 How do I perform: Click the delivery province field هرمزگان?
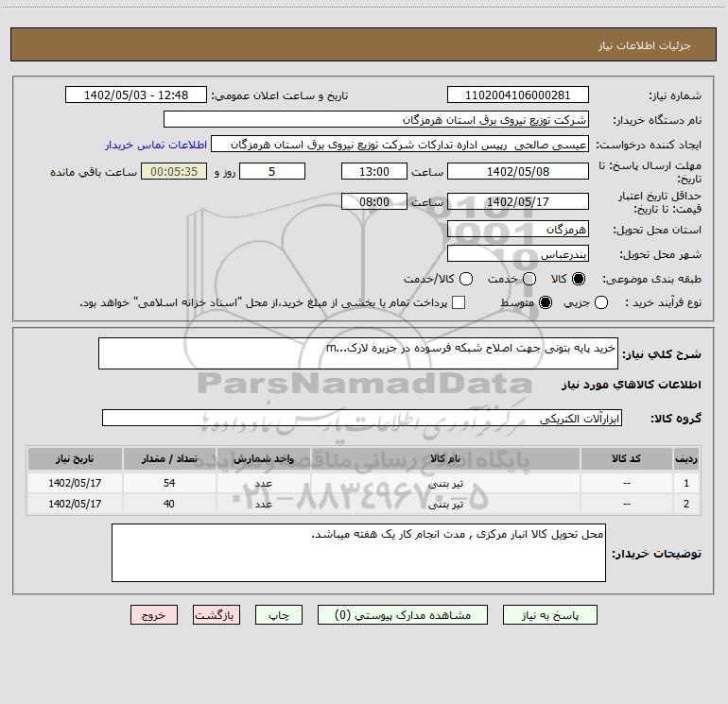pos(518,229)
